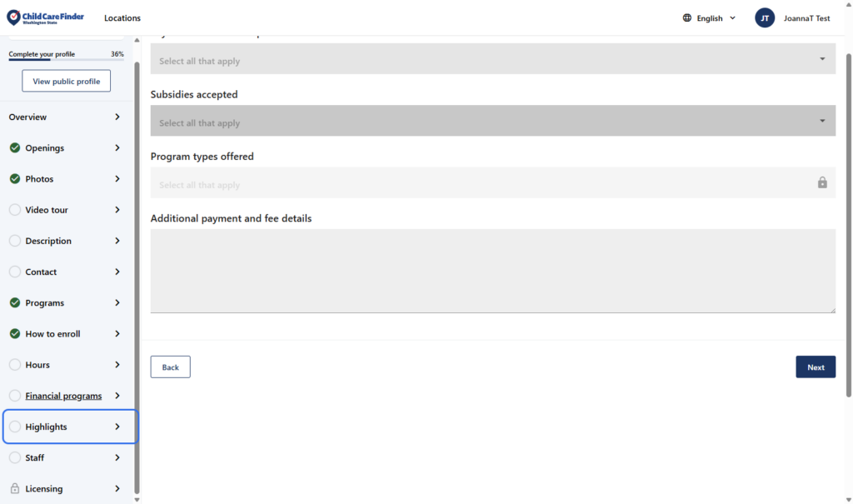The image size is (853, 504).
Task: Click green checkmark next to Photos
Action: [15, 179]
